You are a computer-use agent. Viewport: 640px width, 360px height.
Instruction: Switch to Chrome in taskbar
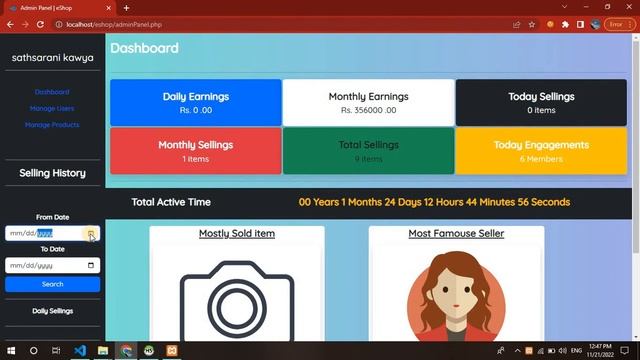click(x=126, y=351)
